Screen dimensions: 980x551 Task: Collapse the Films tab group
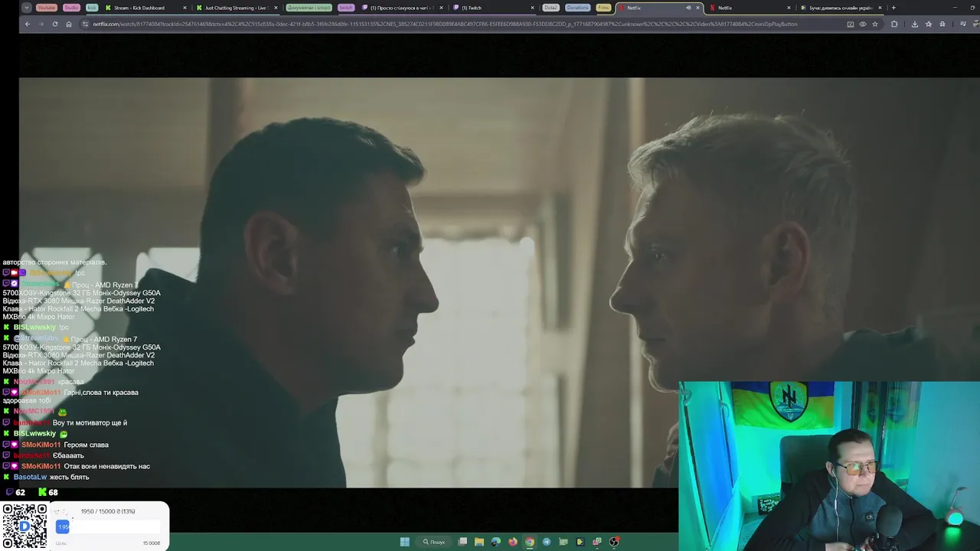[603, 8]
